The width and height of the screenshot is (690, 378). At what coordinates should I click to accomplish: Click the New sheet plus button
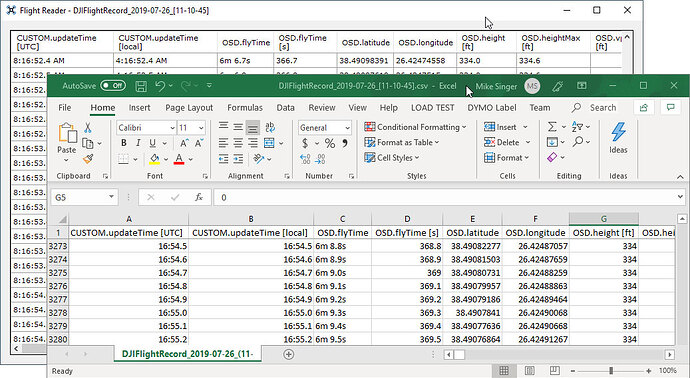point(288,354)
